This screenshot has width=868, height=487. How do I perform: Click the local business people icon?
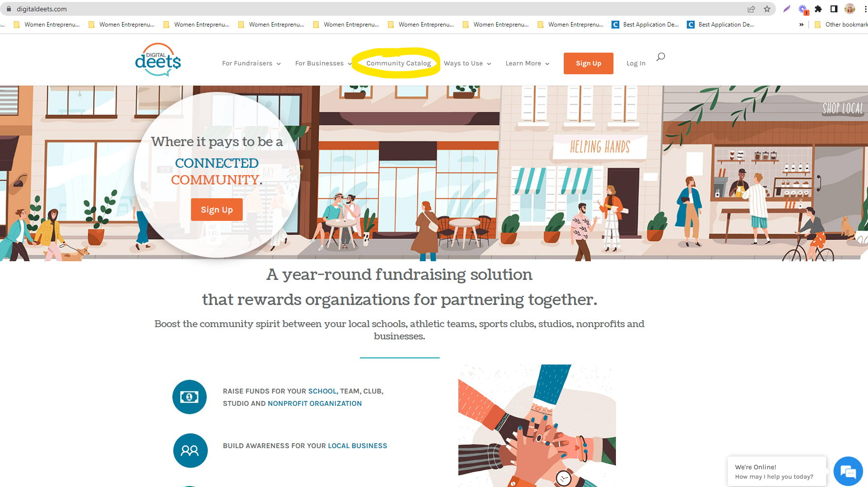click(x=190, y=451)
